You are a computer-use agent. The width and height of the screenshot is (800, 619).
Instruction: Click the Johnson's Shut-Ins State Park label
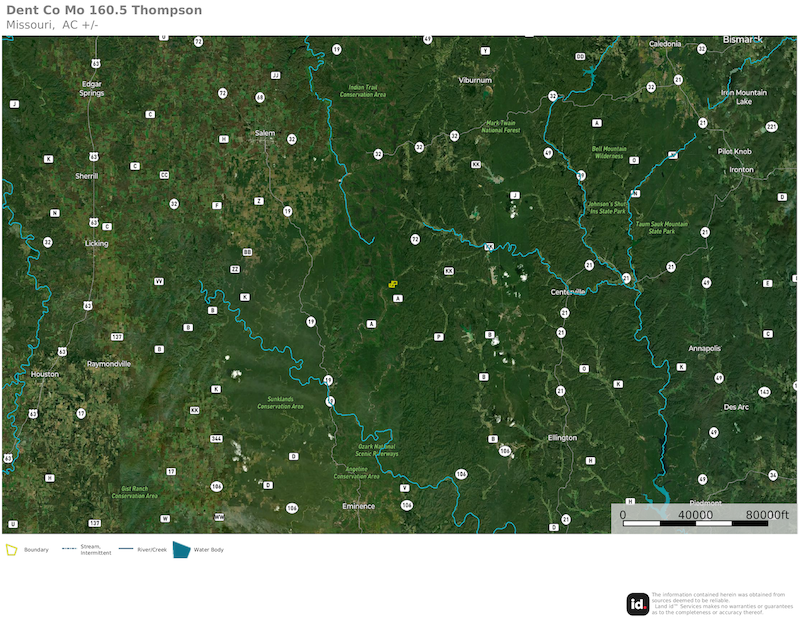coord(607,208)
